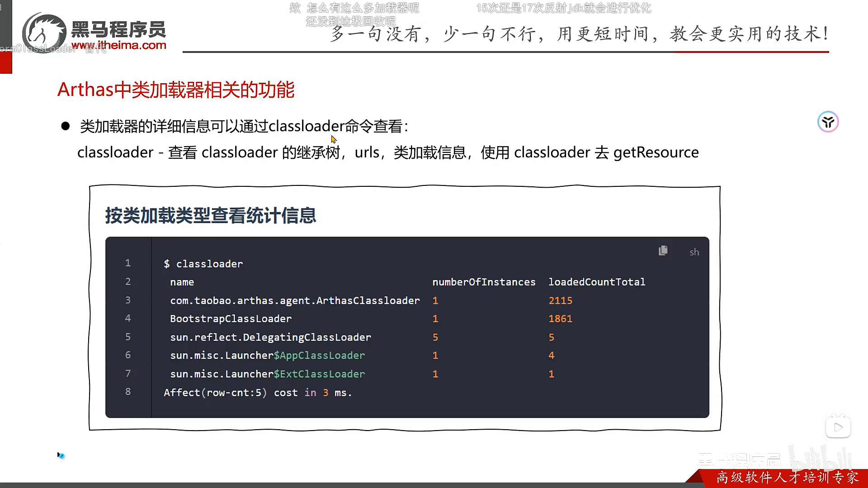Click line number 1 in code gutter
This screenshot has height=488, width=868.
(128, 263)
